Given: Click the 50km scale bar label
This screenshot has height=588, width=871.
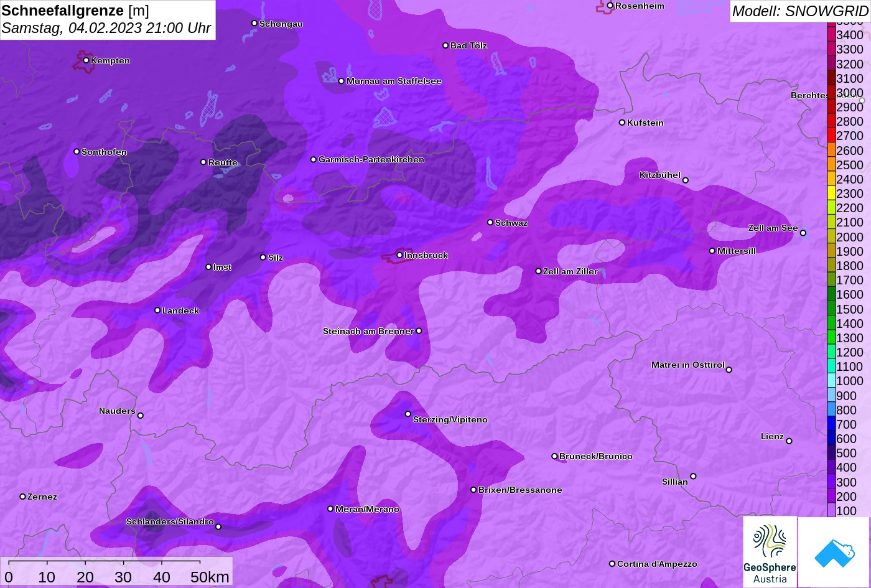Looking at the screenshot, I should click(210, 577).
